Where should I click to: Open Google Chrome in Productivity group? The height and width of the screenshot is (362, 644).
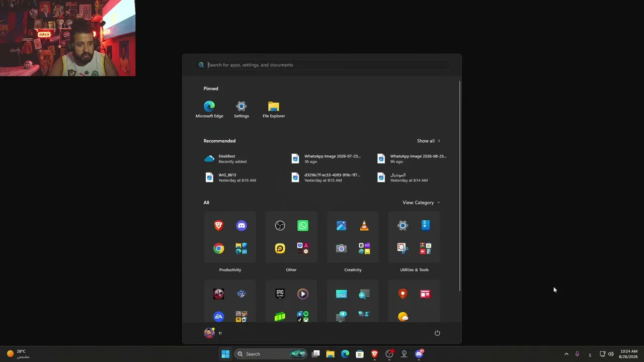coord(219,248)
